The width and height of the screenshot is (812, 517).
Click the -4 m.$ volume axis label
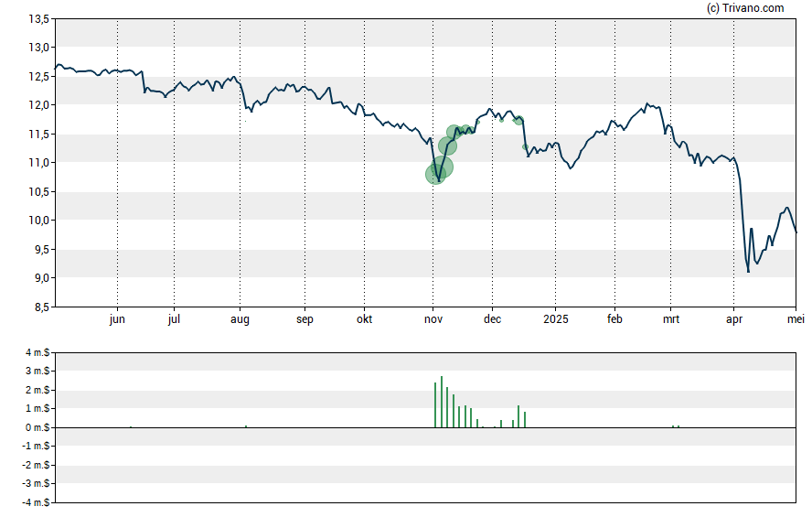[37, 502]
